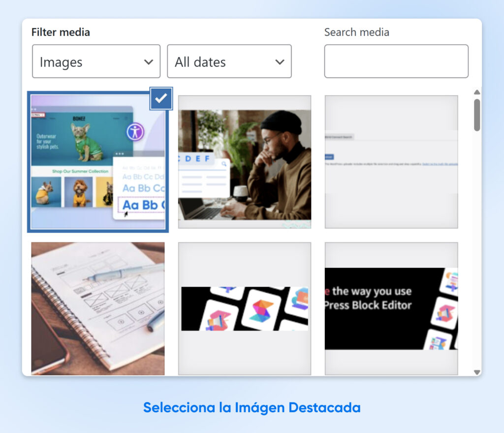This screenshot has width=504, height=433.
Task: Click the Search media field label
Action: (x=357, y=32)
